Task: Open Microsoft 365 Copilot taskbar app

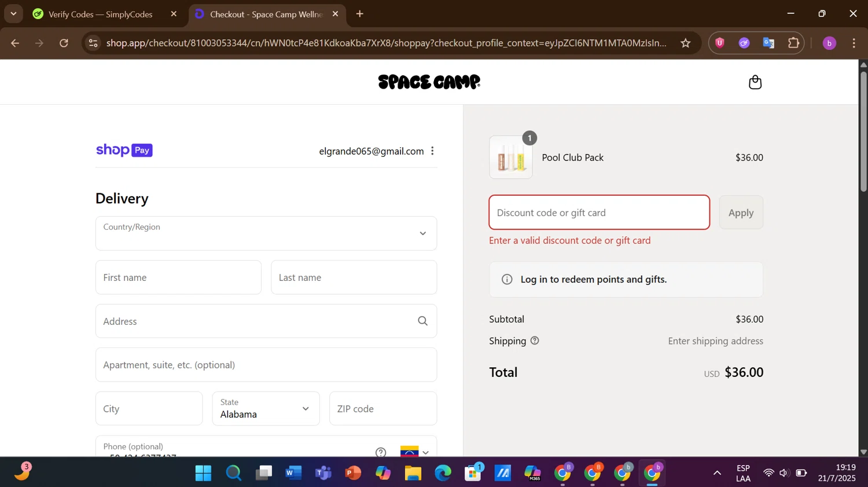Action: point(533,473)
